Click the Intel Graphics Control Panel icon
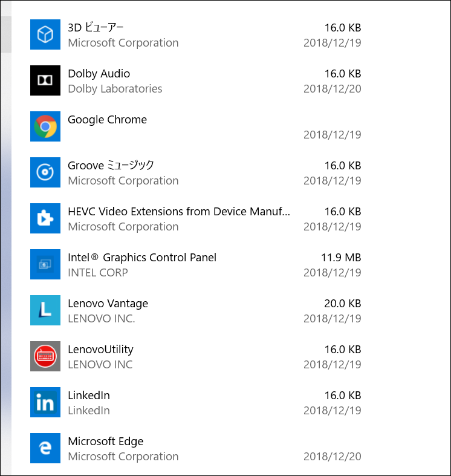451x476 pixels. click(x=45, y=264)
